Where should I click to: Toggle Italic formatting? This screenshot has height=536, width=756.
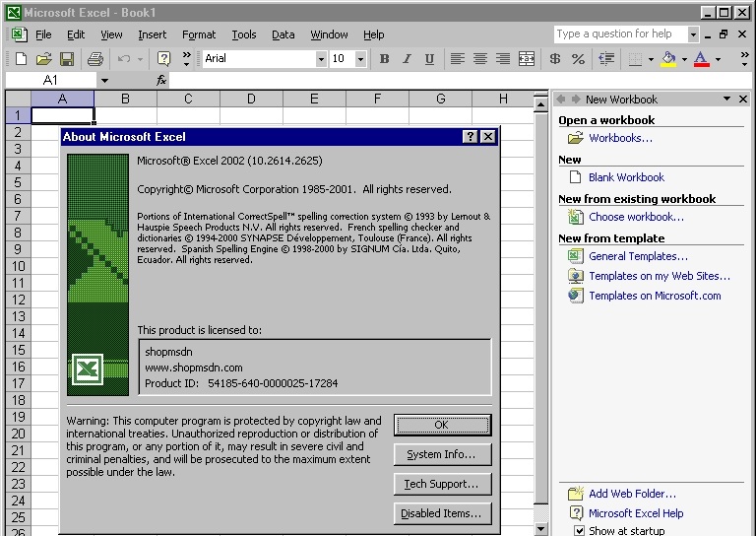[407, 59]
